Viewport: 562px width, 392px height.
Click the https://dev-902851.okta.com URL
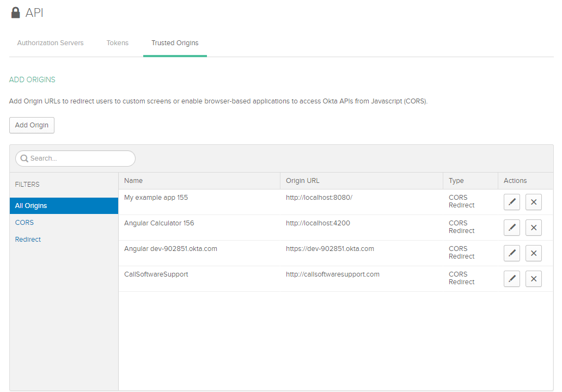click(x=330, y=249)
